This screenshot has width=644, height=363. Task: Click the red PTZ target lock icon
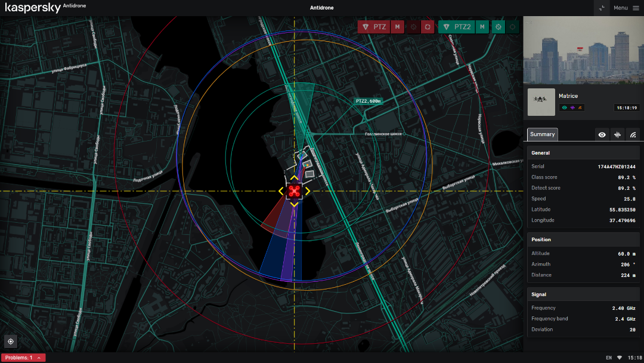point(427,27)
